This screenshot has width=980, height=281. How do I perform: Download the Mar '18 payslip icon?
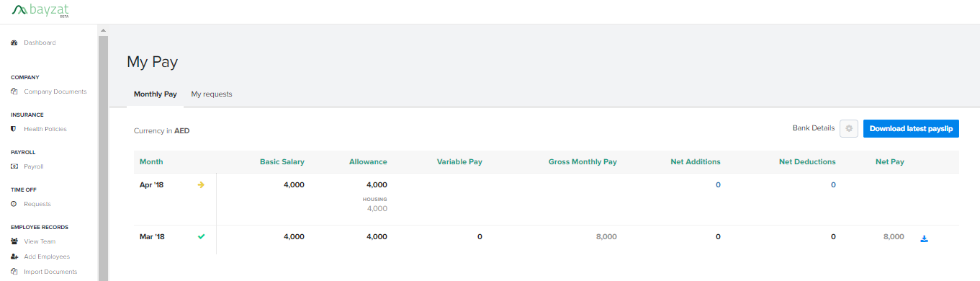925,238
